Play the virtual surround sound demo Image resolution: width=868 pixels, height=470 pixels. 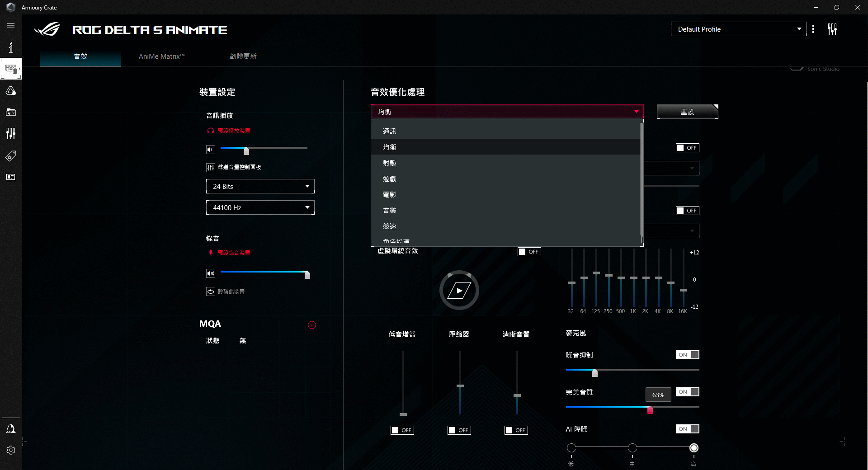(x=459, y=290)
